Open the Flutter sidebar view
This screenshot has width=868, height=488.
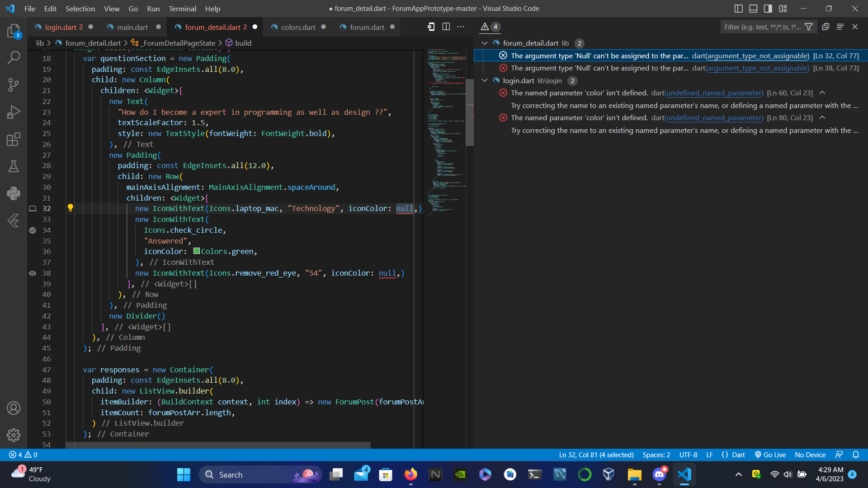click(x=14, y=221)
